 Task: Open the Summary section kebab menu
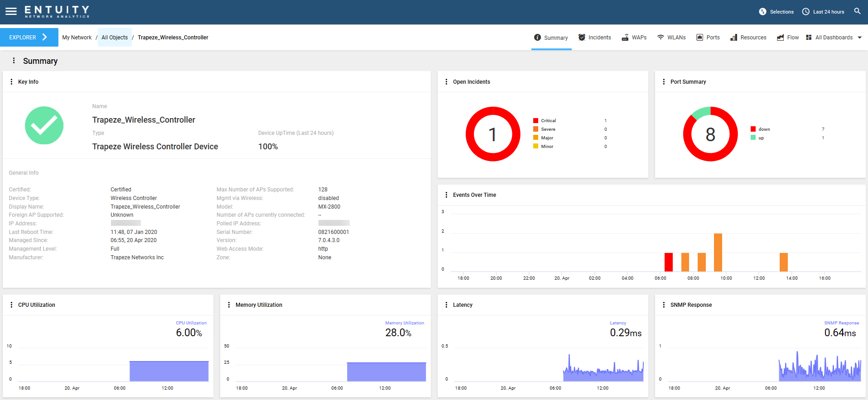coord(14,61)
